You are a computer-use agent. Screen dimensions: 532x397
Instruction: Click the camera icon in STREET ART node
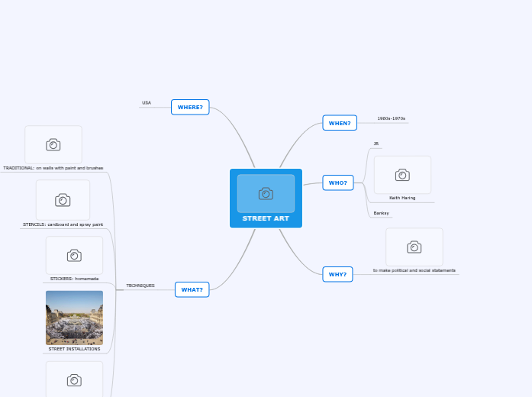266,193
